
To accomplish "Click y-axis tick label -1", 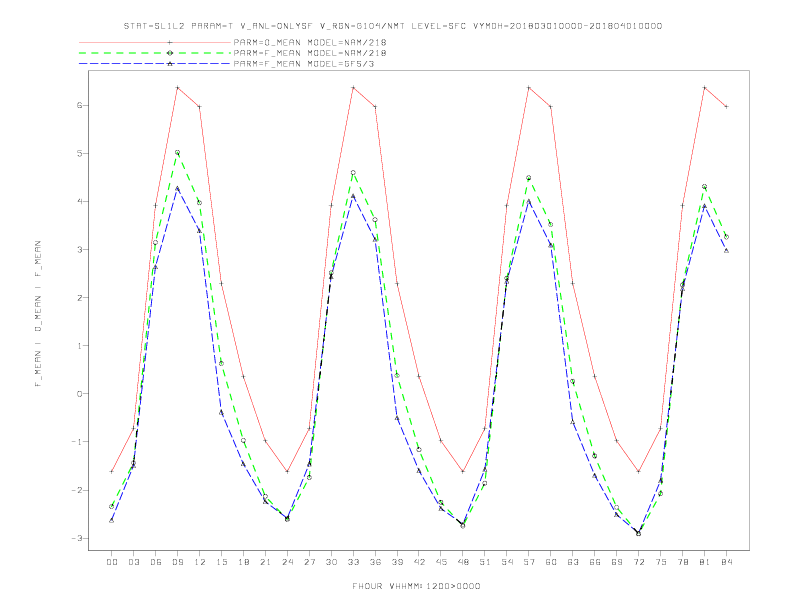I will [76, 442].
